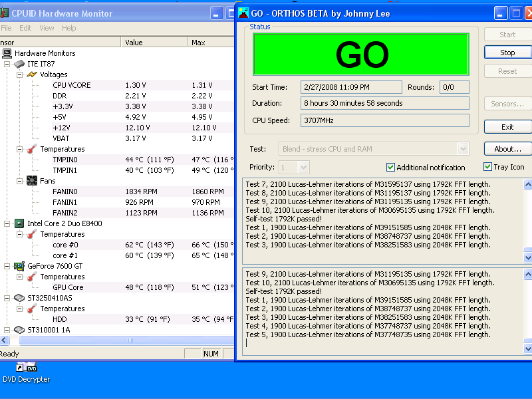532x399 pixels.
Task: Click the green GO status indicator
Action: click(361, 54)
